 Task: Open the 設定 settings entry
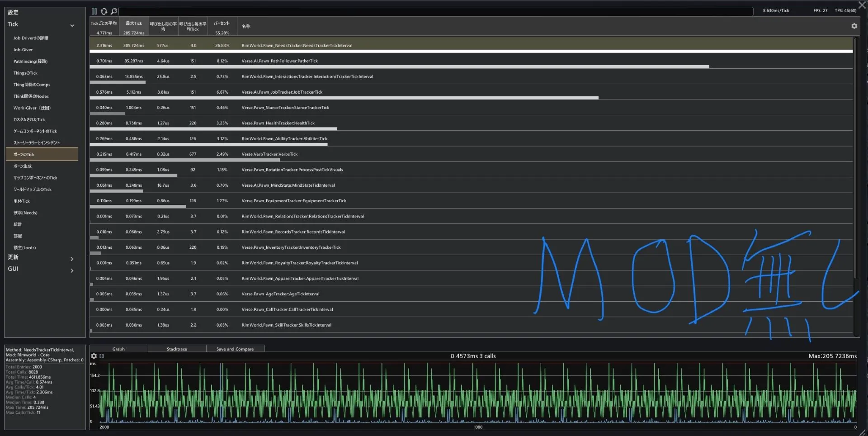[13, 12]
